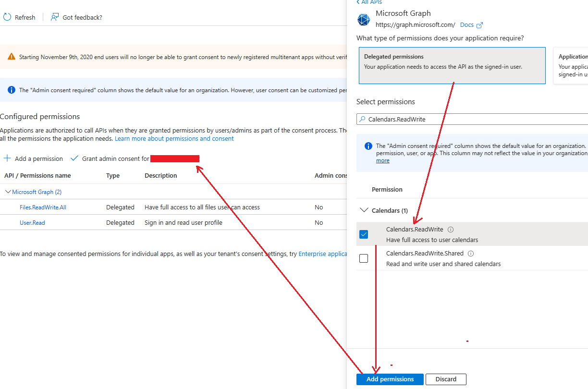Click the Got feedback? button

(76, 17)
